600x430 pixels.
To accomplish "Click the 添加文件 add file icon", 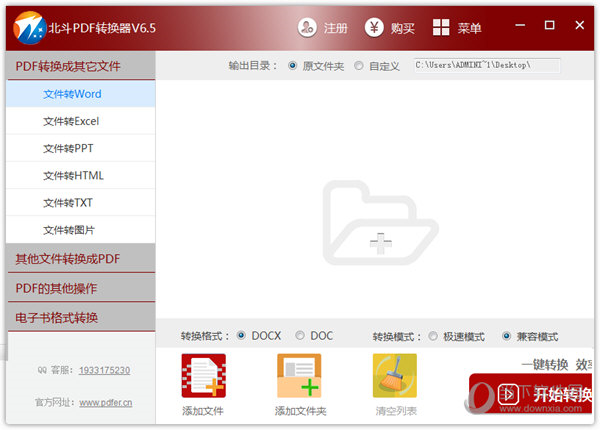I will pos(204,376).
